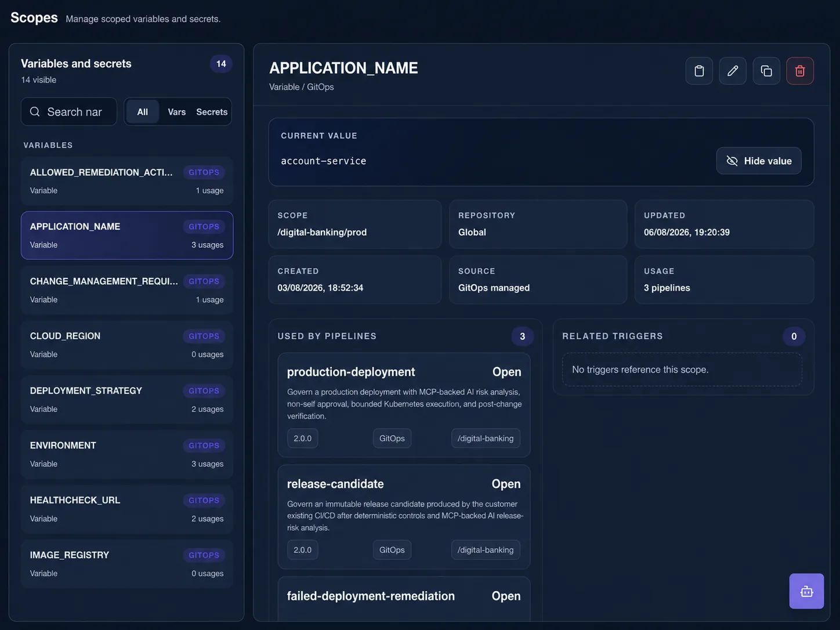
Task: Click the GITOPS badge on CLOUD_REGION
Action: (x=204, y=336)
